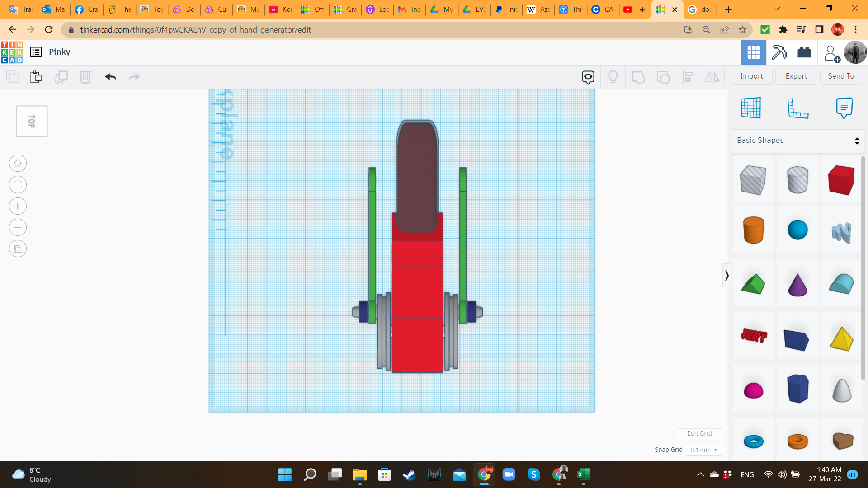Viewport: 868px width, 488px height.
Task: Click the Paste clipboard icon
Action: tap(36, 77)
